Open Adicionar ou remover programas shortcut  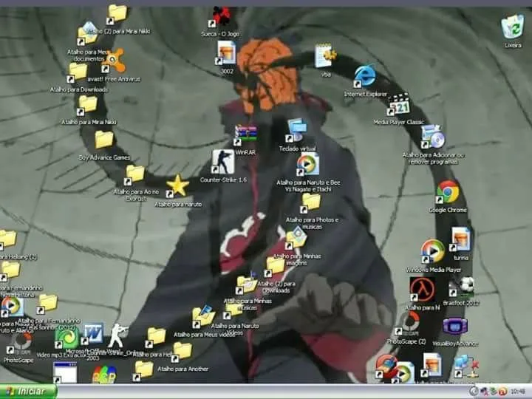tap(432, 137)
